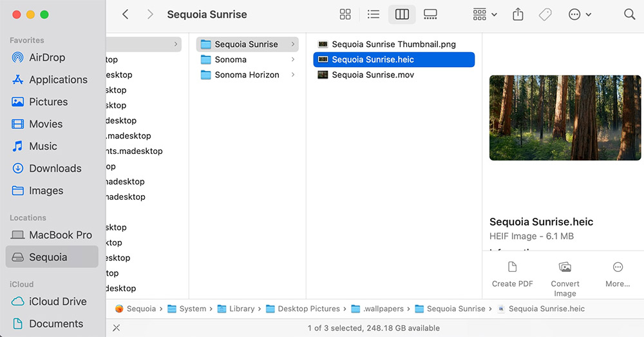Click Sequoia Sunrise folder in path bar
The width and height of the screenshot is (644, 337).
pos(450,309)
